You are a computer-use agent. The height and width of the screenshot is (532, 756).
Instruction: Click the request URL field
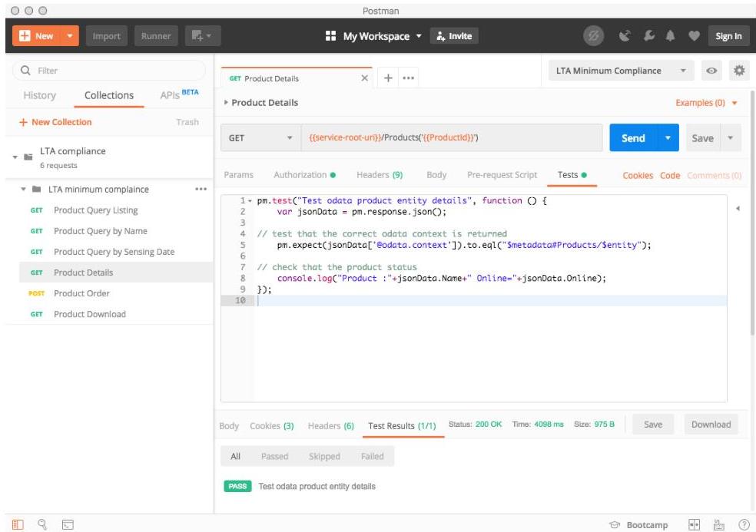(x=452, y=138)
